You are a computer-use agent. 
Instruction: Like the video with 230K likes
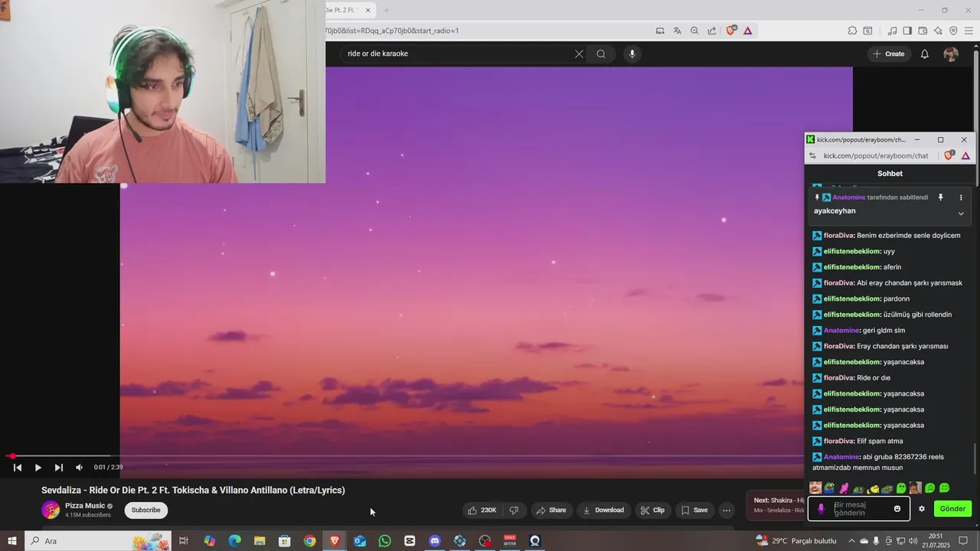click(482, 510)
